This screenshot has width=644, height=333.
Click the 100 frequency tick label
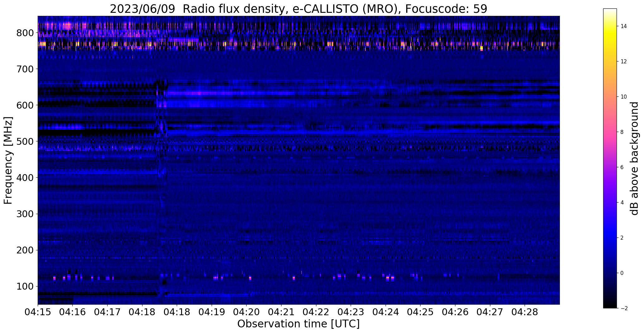click(25, 286)
